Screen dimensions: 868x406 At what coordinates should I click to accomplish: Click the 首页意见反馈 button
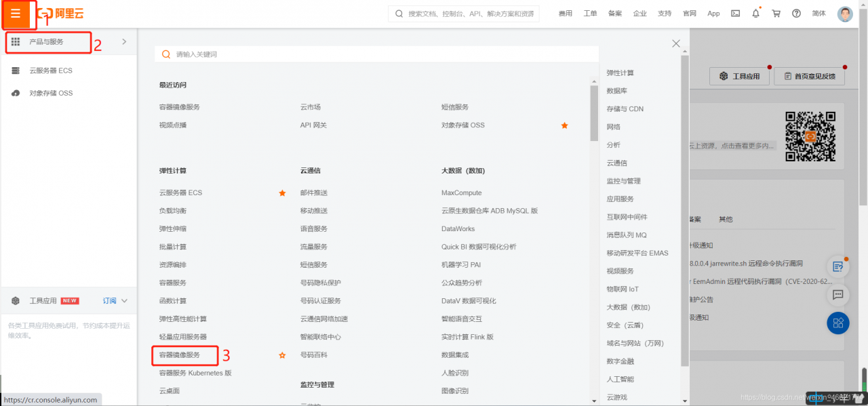pyautogui.click(x=809, y=75)
